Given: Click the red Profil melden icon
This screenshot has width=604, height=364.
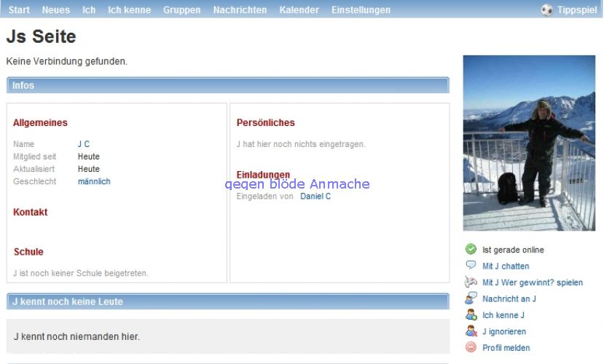Looking at the screenshot, I should coord(471,347).
